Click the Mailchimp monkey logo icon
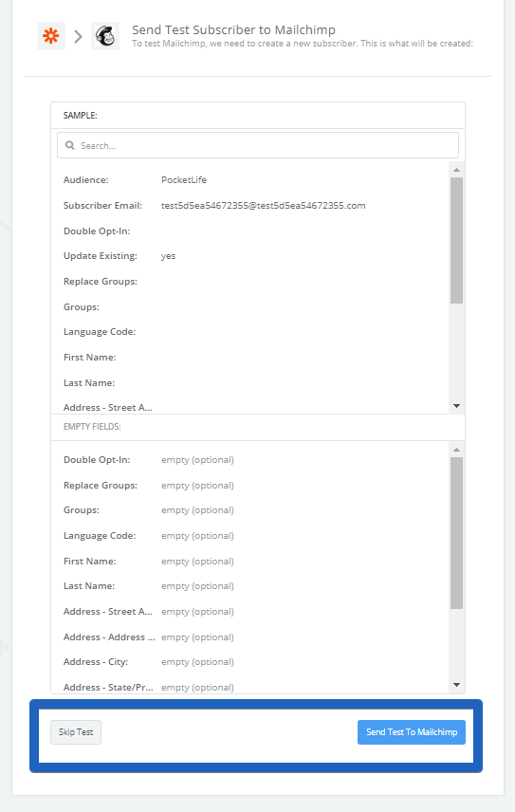 [x=105, y=36]
